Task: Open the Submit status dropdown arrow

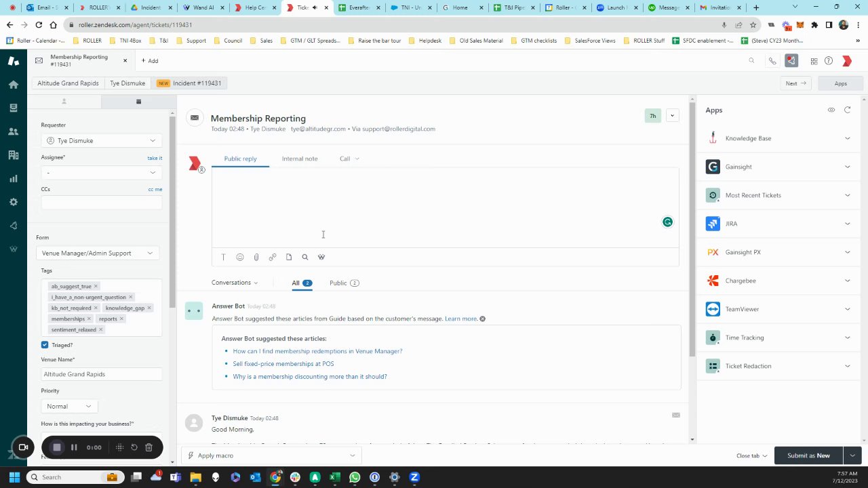Action: click(x=852, y=455)
